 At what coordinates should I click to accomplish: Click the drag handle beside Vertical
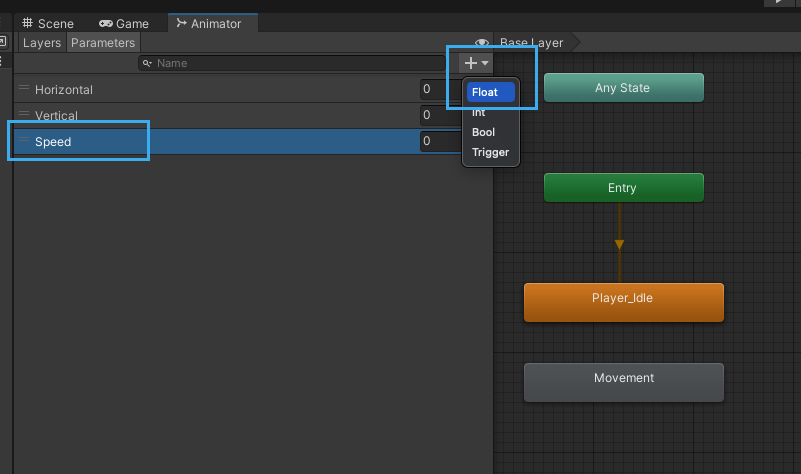point(24,115)
